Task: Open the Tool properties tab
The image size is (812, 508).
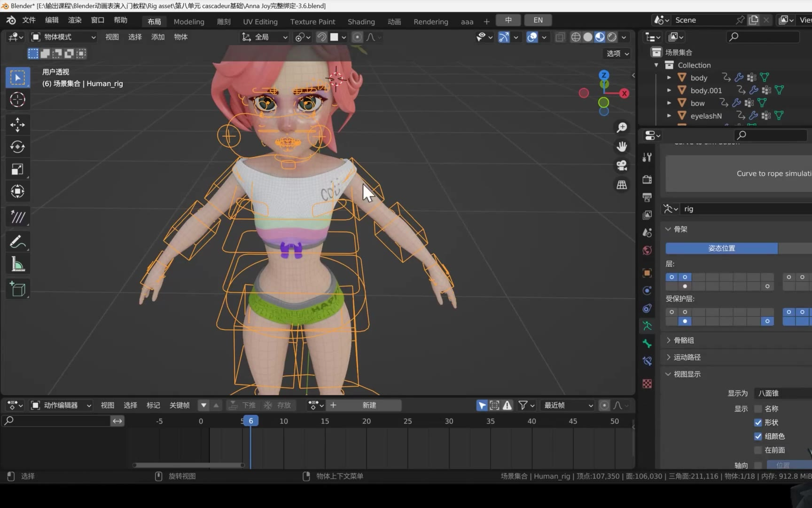Action: [647, 158]
